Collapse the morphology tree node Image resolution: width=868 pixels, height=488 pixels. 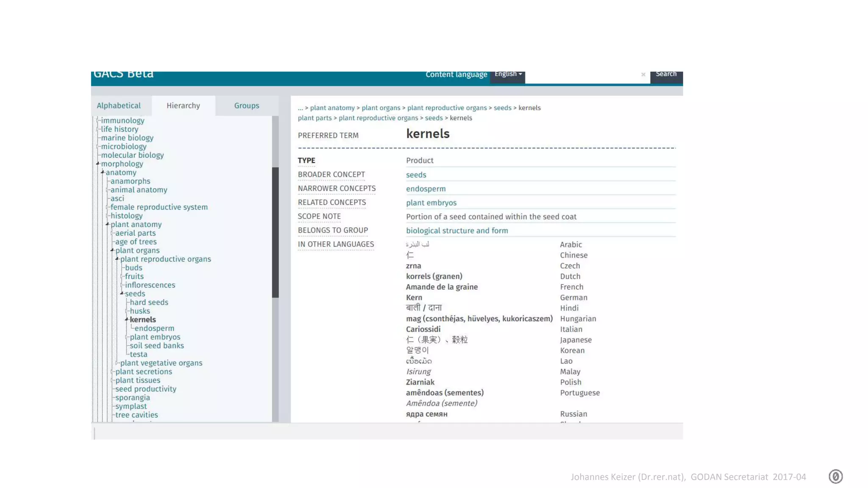pos(97,164)
